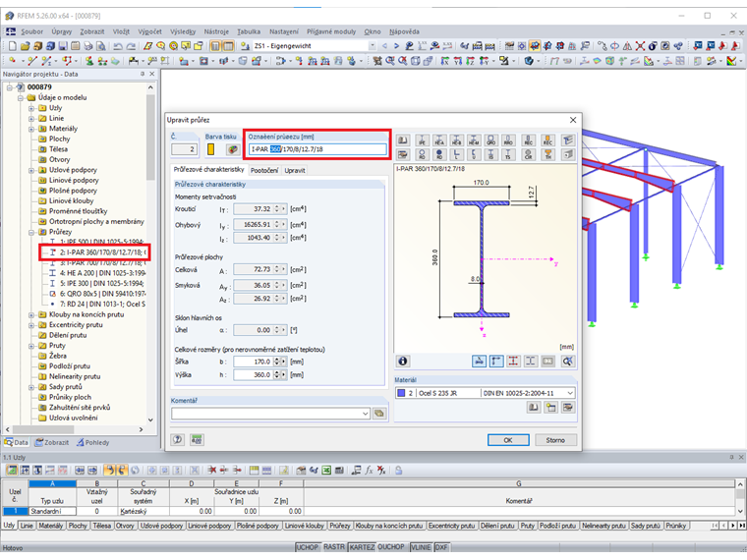Choose the TS parametric T-section
This screenshot has width=747, height=560.
coord(508,154)
